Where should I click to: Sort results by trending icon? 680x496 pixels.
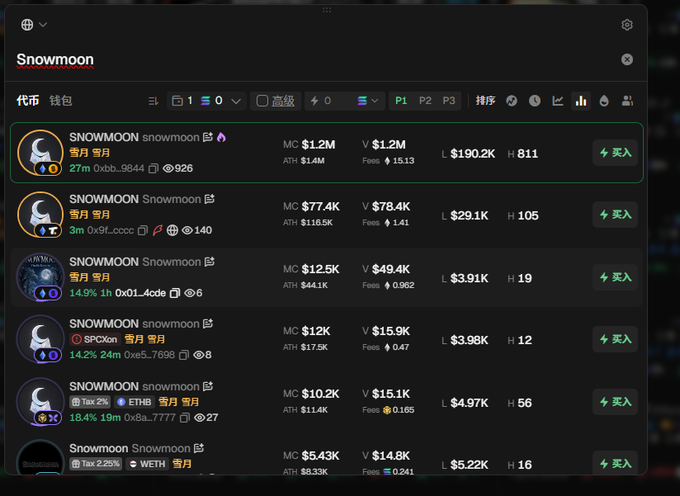click(512, 101)
